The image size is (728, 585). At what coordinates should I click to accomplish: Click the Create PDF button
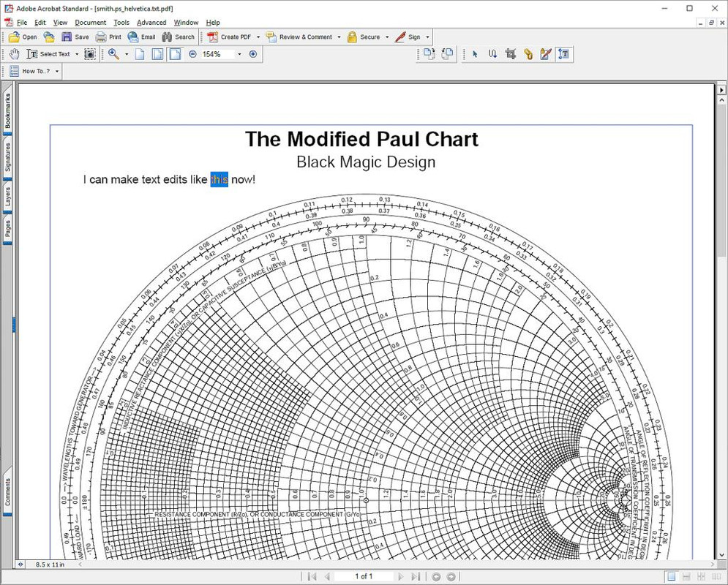229,37
